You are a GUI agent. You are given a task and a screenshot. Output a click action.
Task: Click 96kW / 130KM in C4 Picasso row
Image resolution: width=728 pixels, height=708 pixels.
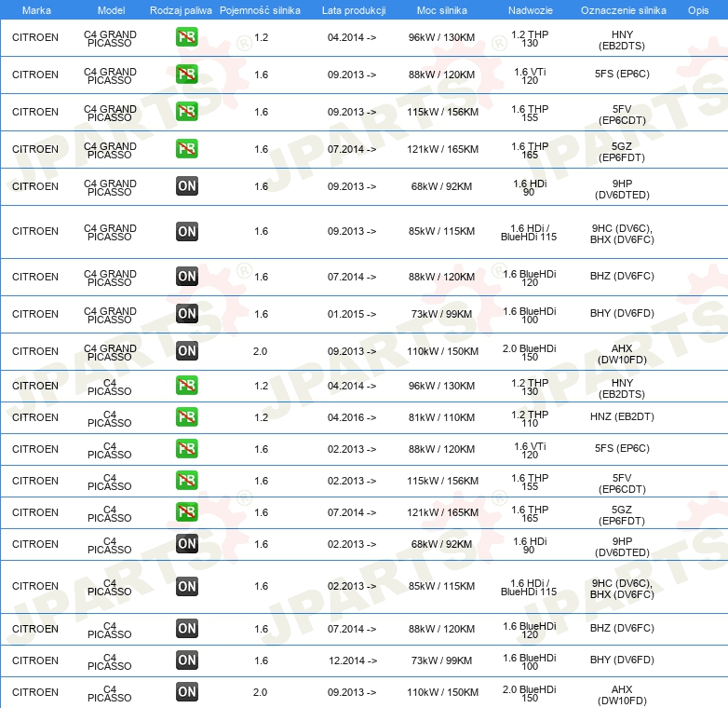tap(441, 386)
